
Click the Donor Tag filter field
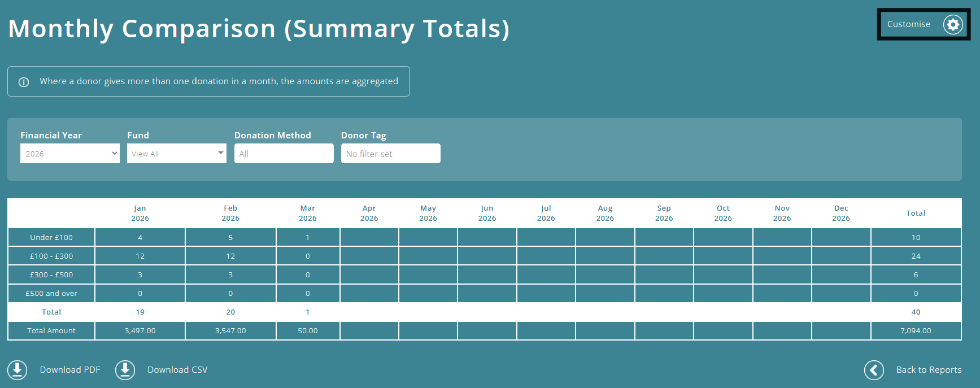(x=391, y=154)
